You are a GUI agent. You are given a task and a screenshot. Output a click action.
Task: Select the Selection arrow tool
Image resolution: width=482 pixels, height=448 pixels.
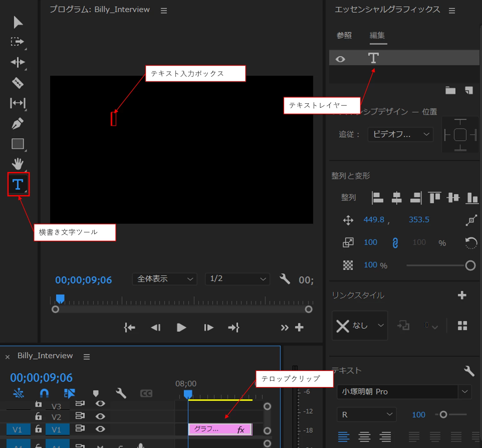click(x=18, y=22)
